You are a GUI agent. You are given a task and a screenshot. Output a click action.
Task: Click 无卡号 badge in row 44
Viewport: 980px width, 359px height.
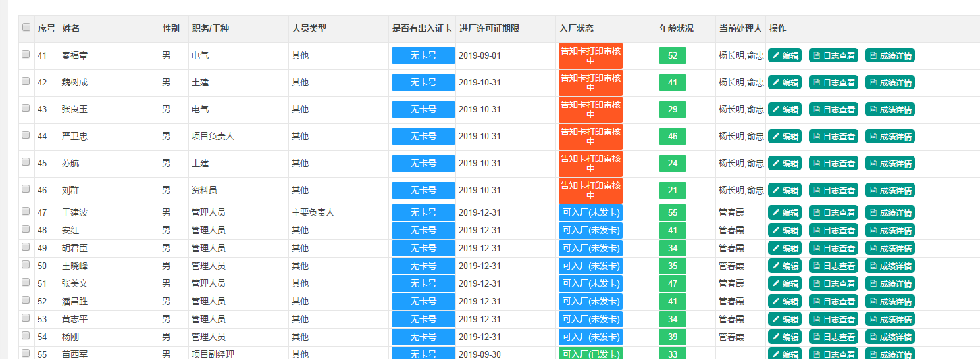click(x=423, y=136)
